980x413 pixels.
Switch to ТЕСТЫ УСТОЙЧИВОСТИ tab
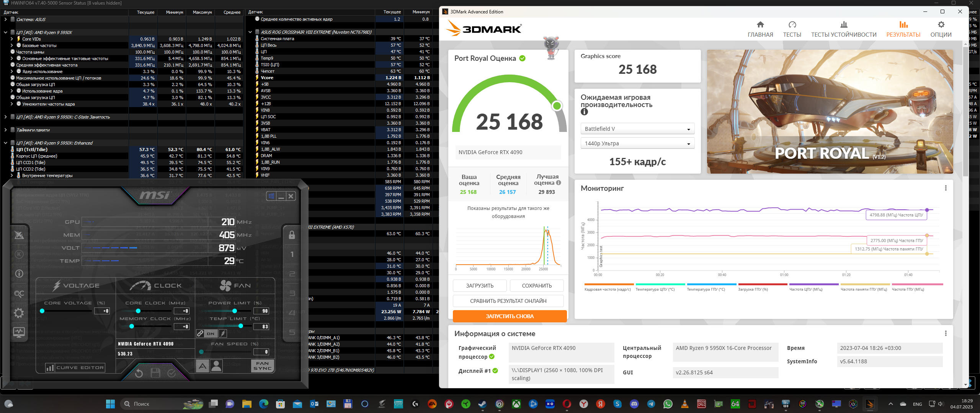click(843, 29)
